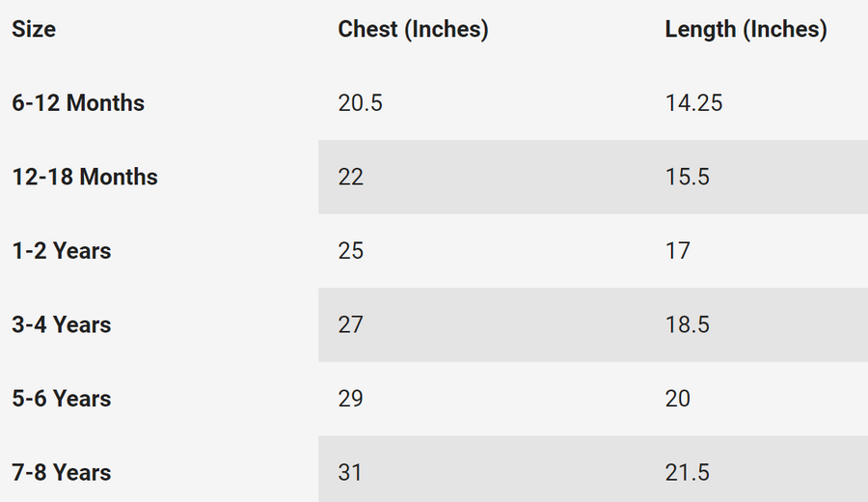The height and width of the screenshot is (502, 868).
Task: Select the 7-8 Years size label
Action: pyautogui.click(x=62, y=473)
